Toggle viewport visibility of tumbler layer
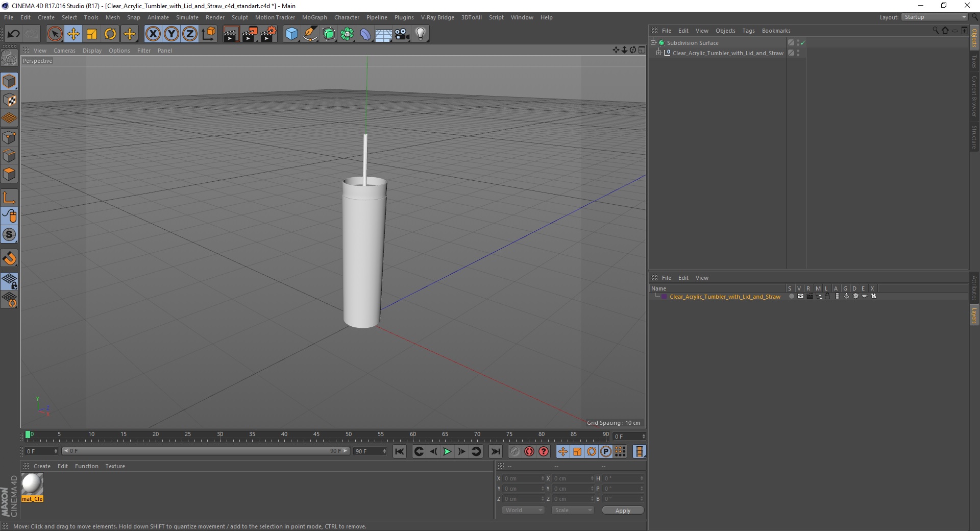The image size is (980, 531). [800, 296]
